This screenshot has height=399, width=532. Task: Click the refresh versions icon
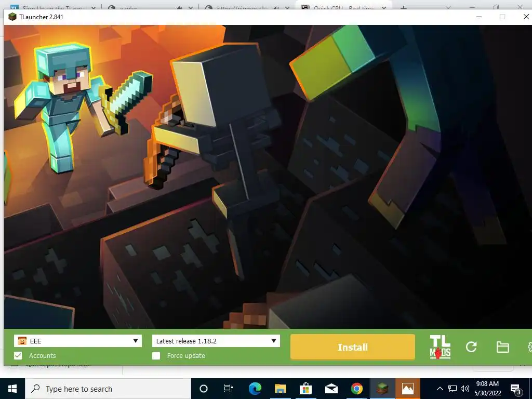(x=471, y=347)
